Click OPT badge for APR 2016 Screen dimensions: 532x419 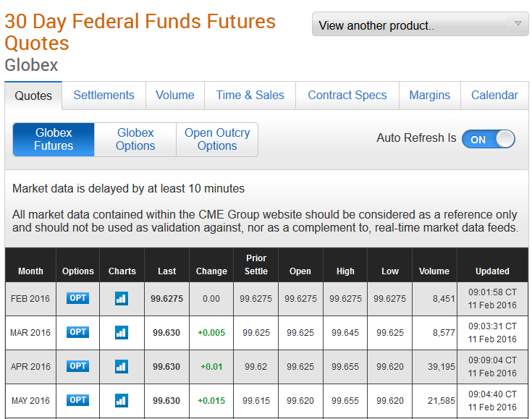click(77, 366)
